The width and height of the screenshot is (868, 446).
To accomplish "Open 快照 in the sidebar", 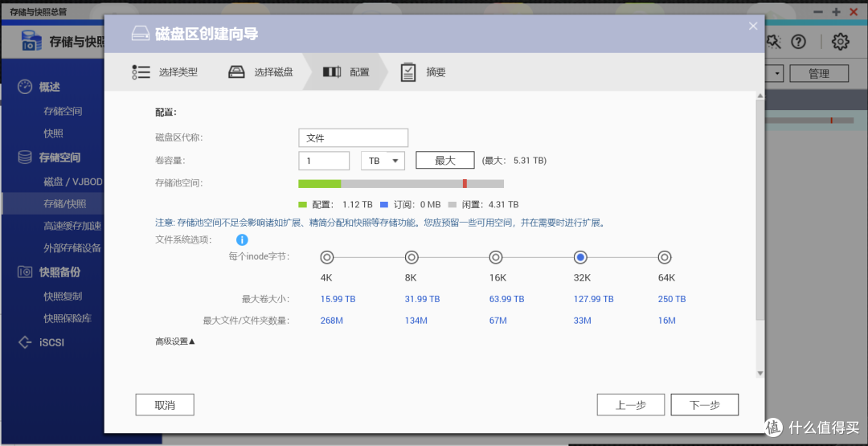I will [53, 133].
